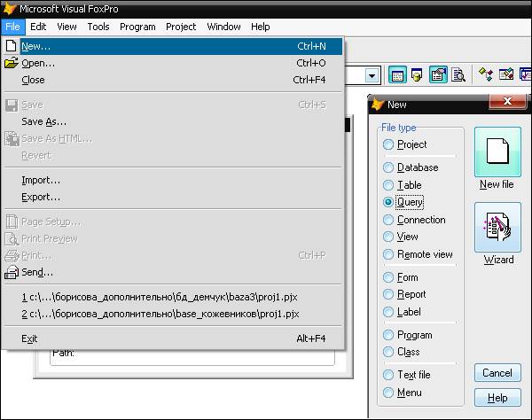532x420 pixels.
Task: Choose Send... from the File menu
Action: [x=174, y=272]
